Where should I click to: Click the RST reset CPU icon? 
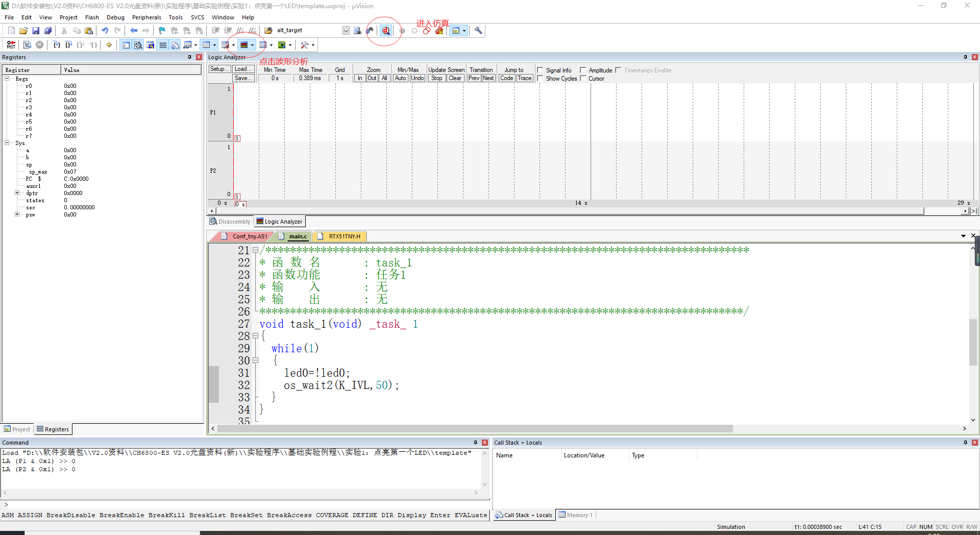pyautogui.click(x=11, y=45)
